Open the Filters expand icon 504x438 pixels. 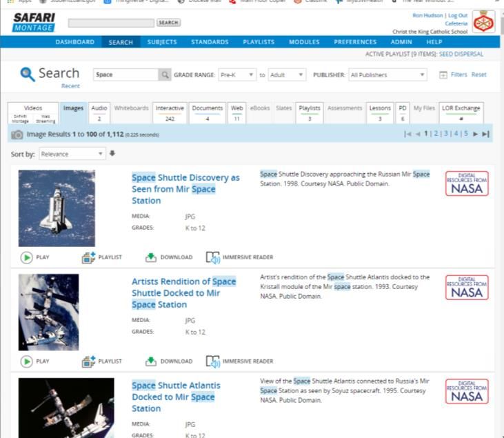(443, 75)
